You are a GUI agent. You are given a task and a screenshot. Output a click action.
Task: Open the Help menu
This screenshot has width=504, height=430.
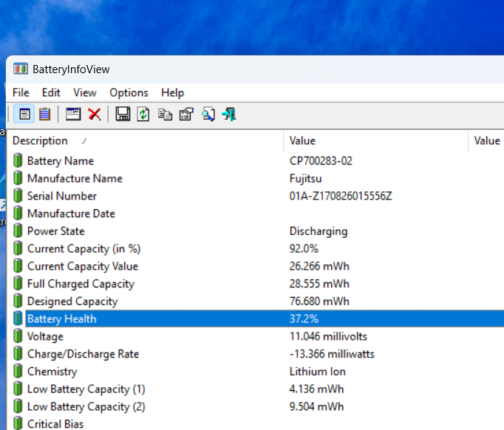coord(173,92)
